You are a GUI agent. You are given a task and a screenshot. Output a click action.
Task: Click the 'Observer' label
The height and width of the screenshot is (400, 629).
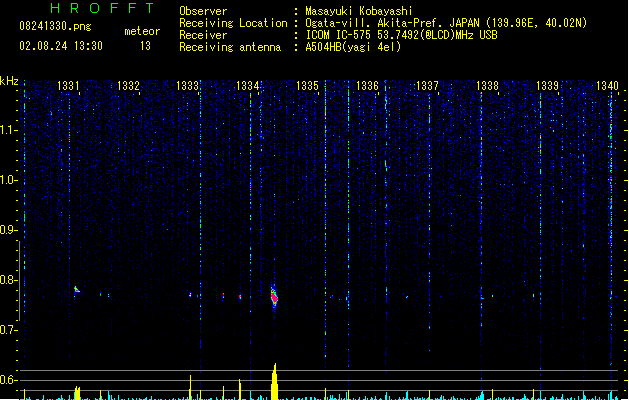coord(203,11)
